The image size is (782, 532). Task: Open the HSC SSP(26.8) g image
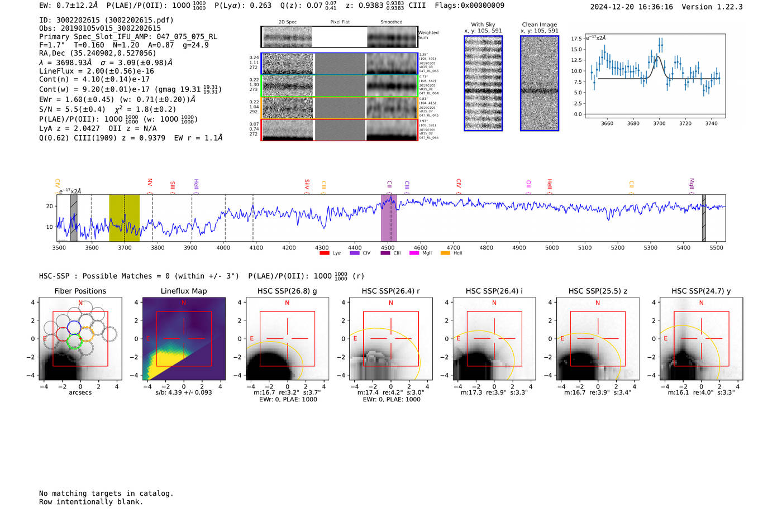tap(287, 339)
